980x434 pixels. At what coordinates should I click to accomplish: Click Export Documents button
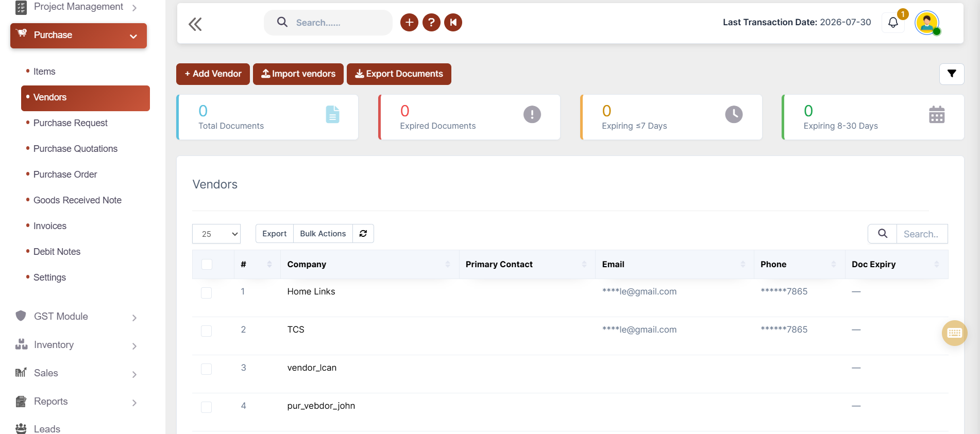point(399,74)
